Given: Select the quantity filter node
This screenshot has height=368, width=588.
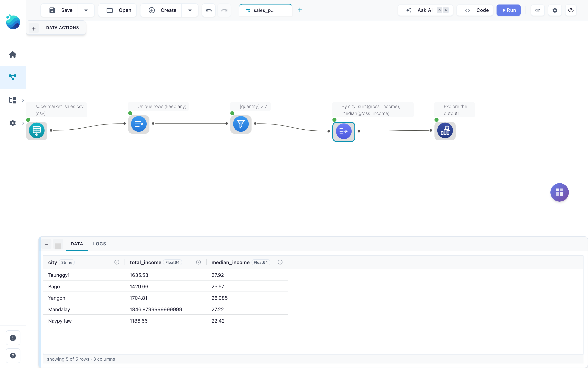Looking at the screenshot, I should point(241,124).
